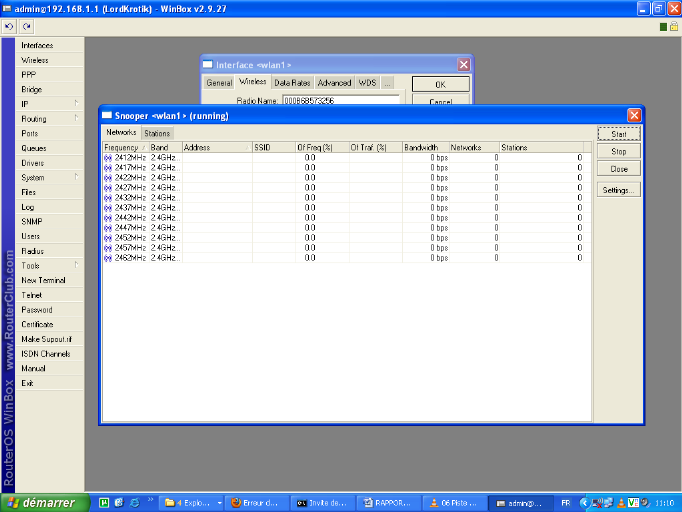Open Snooper Settings... dialog
682x512 pixels.
coord(618,189)
